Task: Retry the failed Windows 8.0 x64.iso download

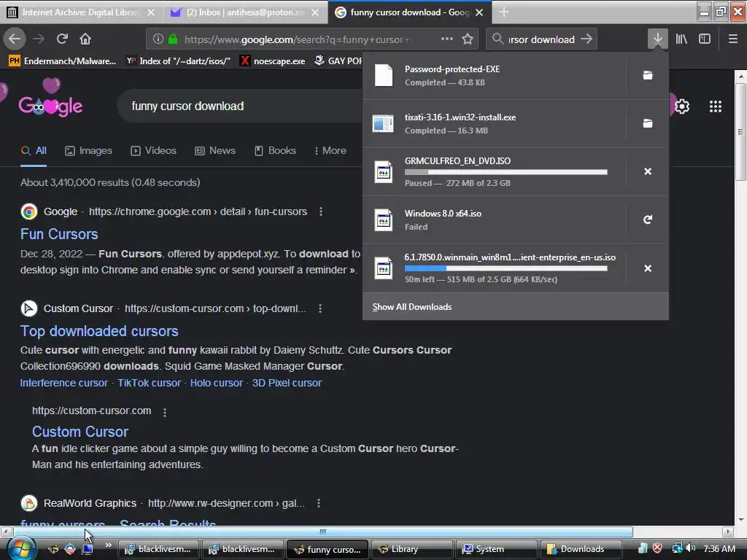Action: pyautogui.click(x=648, y=219)
